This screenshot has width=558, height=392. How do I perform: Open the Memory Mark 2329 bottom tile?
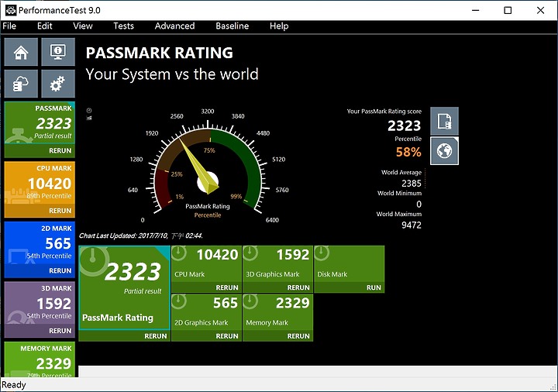click(278, 312)
